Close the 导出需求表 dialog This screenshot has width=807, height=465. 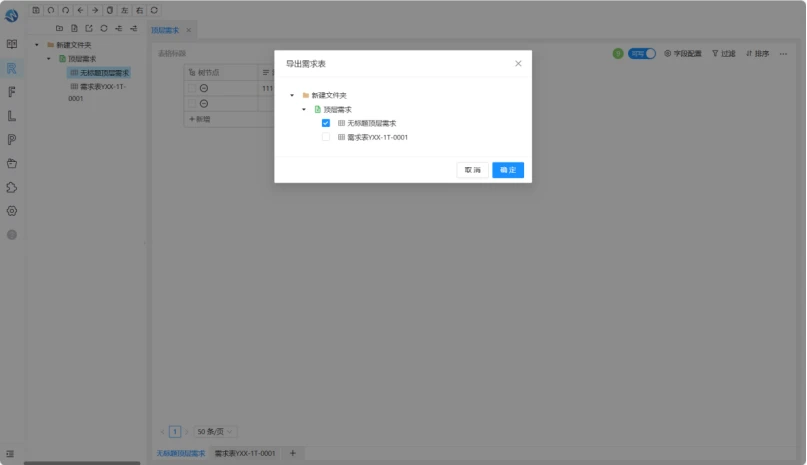(x=518, y=63)
